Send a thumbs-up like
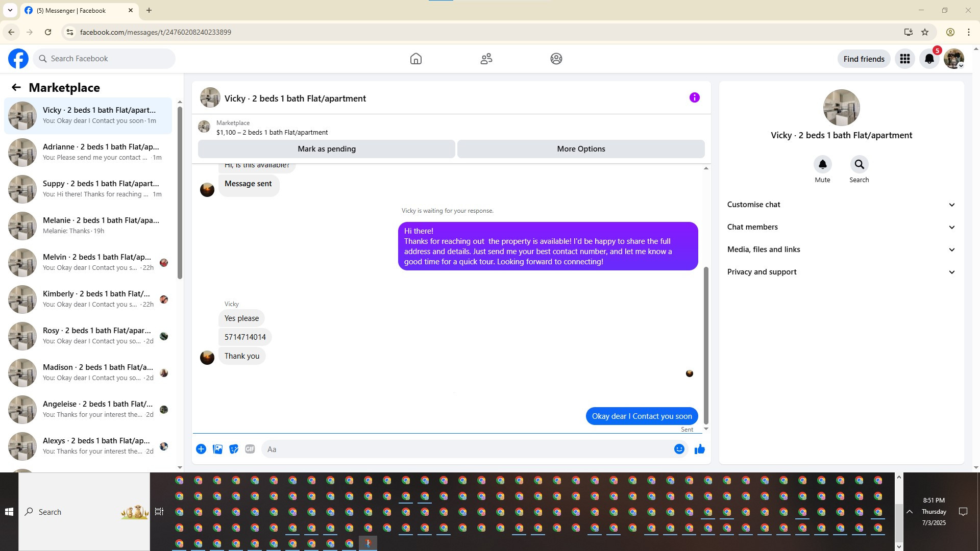The height and width of the screenshot is (551, 980). [699, 449]
